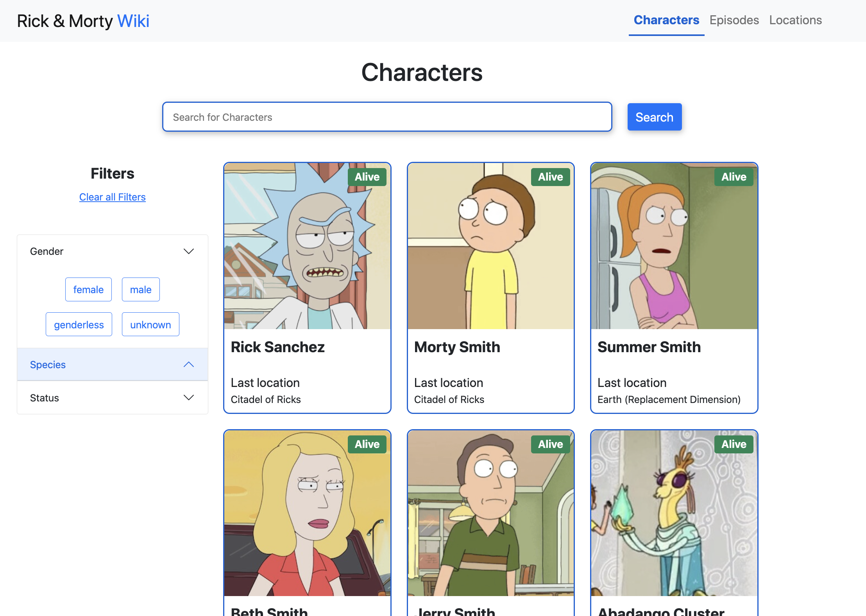866x616 pixels.
Task: Select the Characters navigation tab
Action: [666, 20]
